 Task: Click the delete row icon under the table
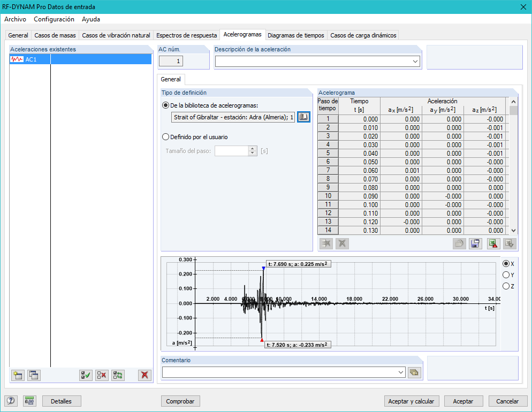click(326, 243)
